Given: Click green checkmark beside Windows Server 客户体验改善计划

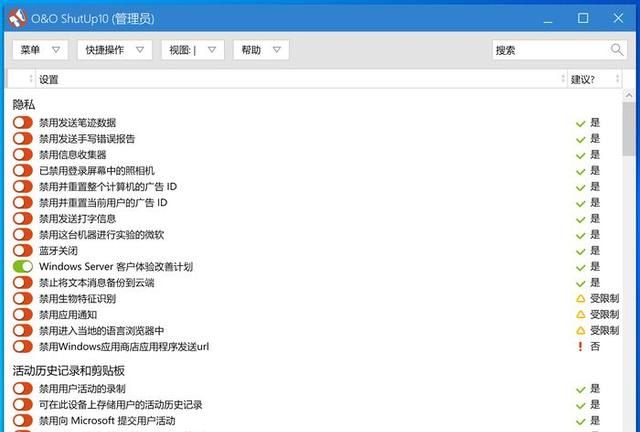Looking at the screenshot, I should 580,267.
